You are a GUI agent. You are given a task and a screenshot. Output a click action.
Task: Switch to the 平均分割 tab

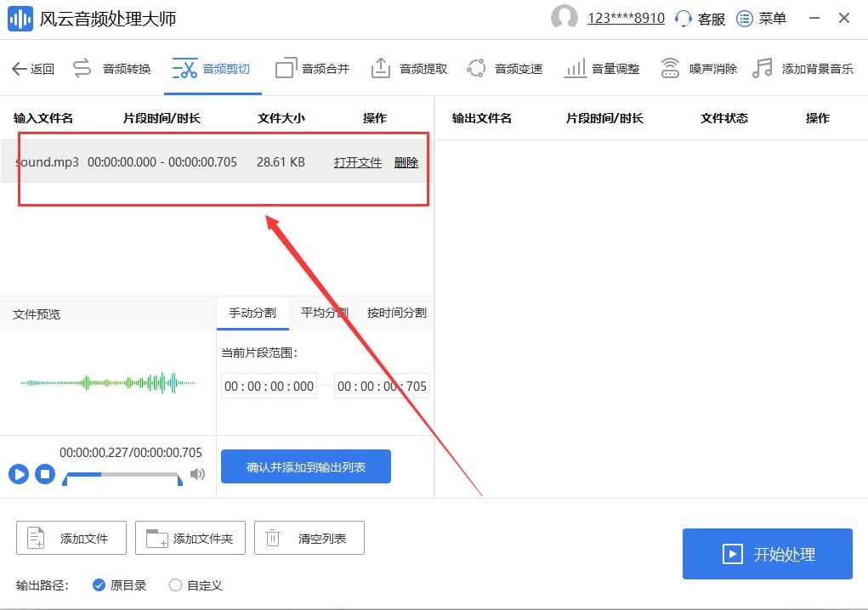click(324, 313)
